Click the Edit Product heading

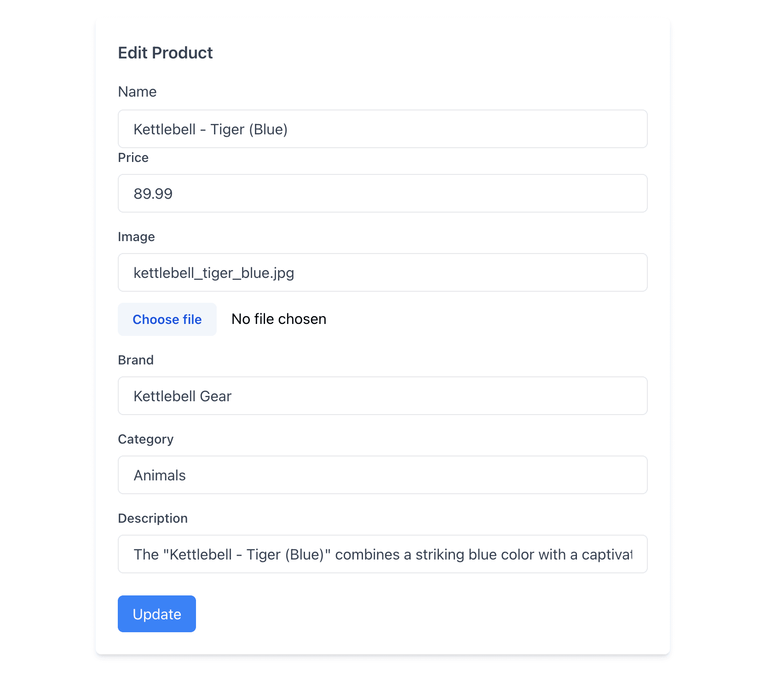point(165,52)
